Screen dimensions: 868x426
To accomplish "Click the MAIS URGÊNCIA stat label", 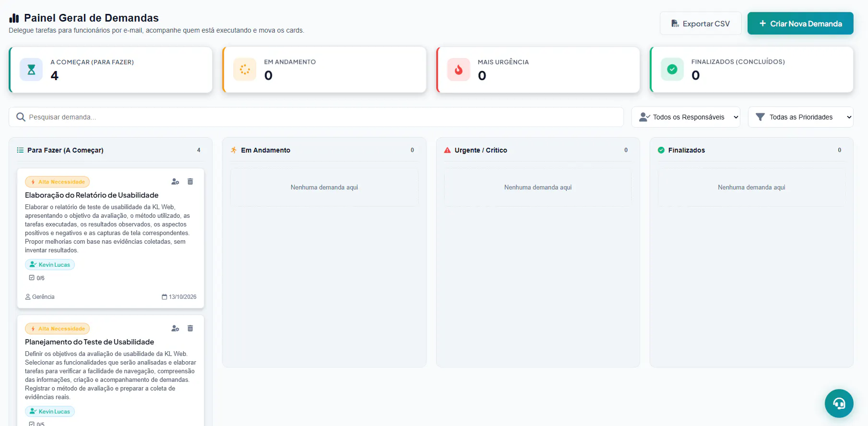I will pos(503,62).
